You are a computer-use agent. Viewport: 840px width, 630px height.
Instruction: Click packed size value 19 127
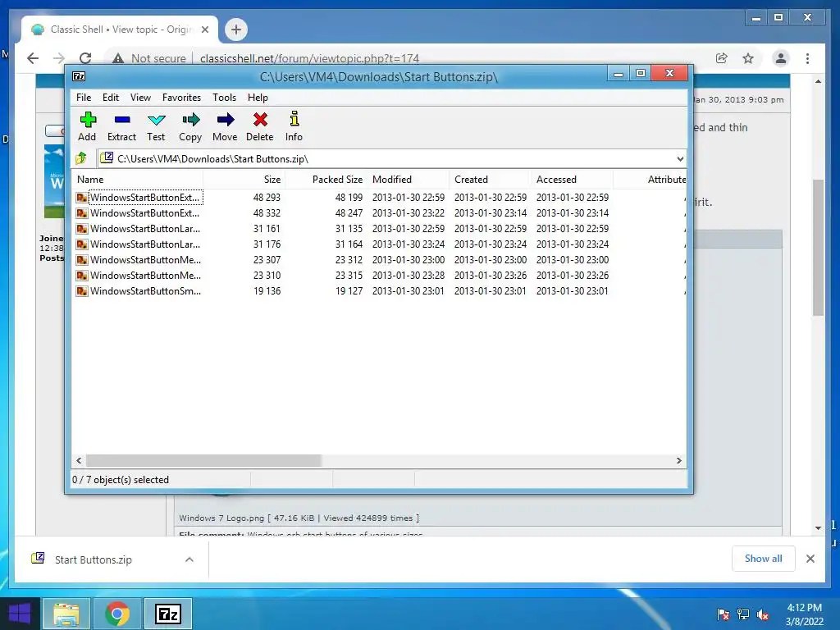tap(349, 291)
